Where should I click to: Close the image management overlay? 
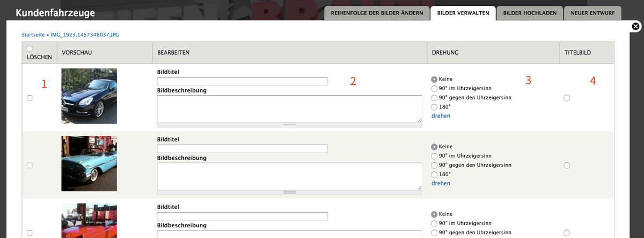coord(635,26)
